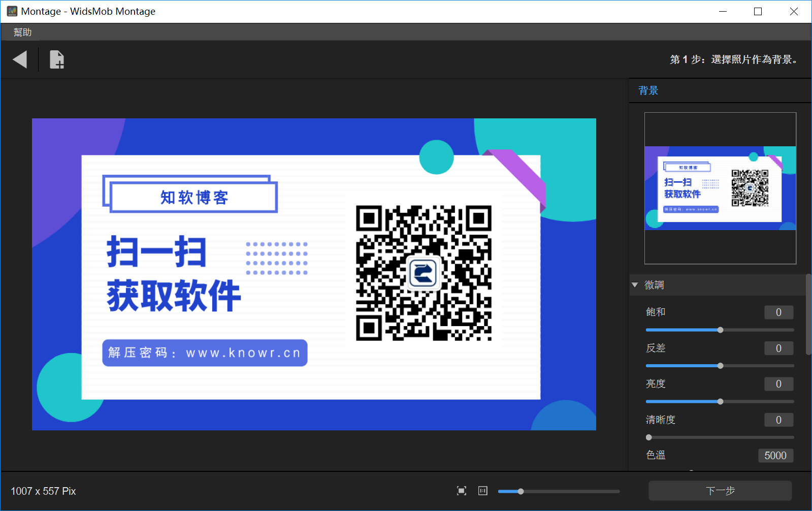Adjust the 反差 slider handle
The width and height of the screenshot is (812, 511).
coord(720,366)
